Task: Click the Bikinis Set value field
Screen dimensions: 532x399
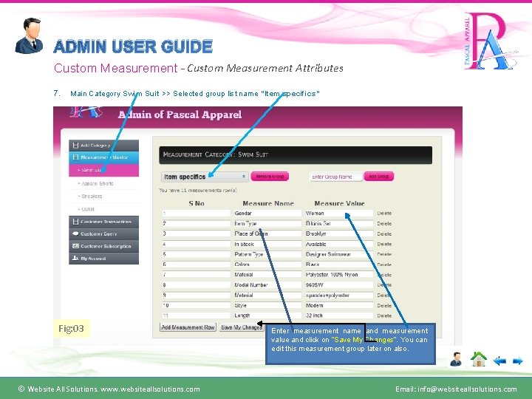Action: point(338,224)
